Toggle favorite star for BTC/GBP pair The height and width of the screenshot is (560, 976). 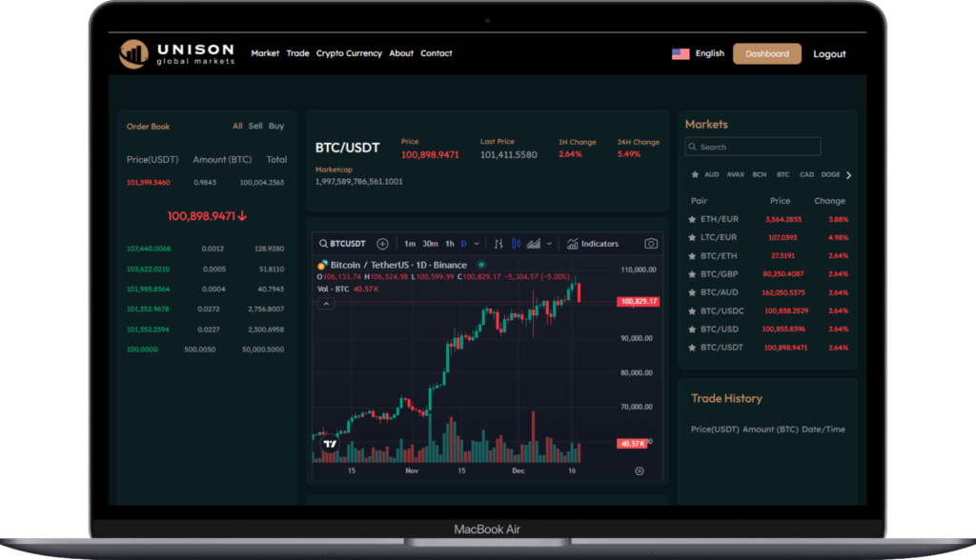pos(693,274)
